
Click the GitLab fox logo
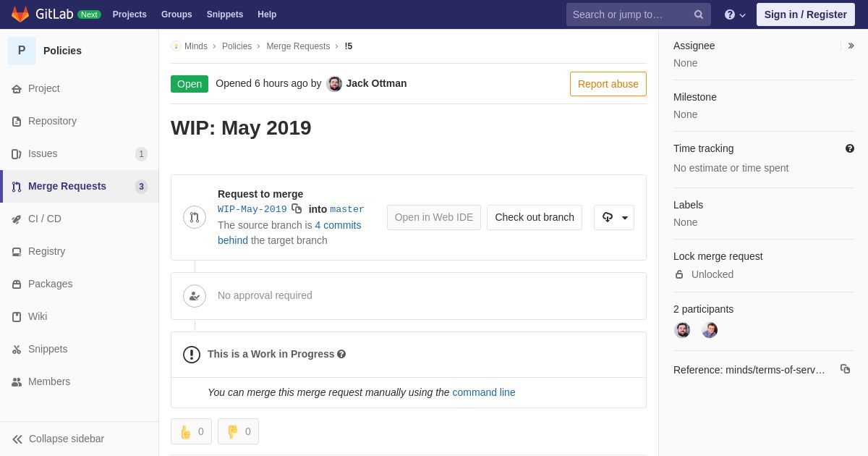click(20, 14)
